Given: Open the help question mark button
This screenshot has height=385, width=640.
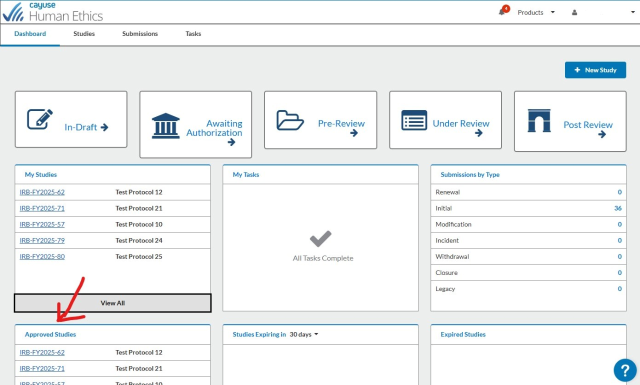Looking at the screenshot, I should (625, 370).
